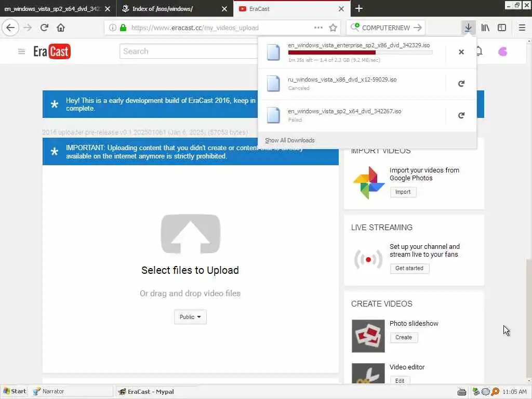Open the Public privacy dropdown
The height and width of the screenshot is (399, 532).
[190, 317]
